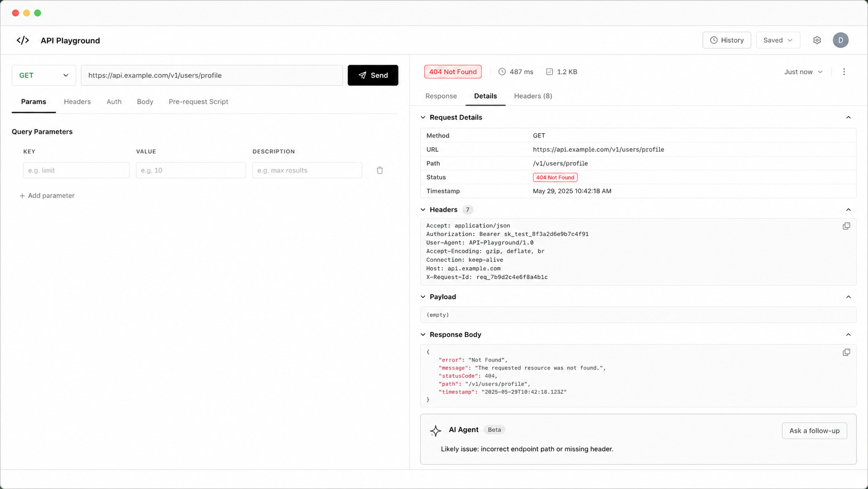Switch to the Response tab
The width and height of the screenshot is (868, 489).
[441, 96]
